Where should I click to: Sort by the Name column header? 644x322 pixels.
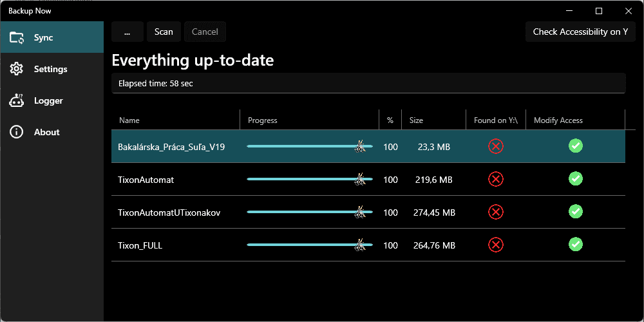[x=129, y=120]
